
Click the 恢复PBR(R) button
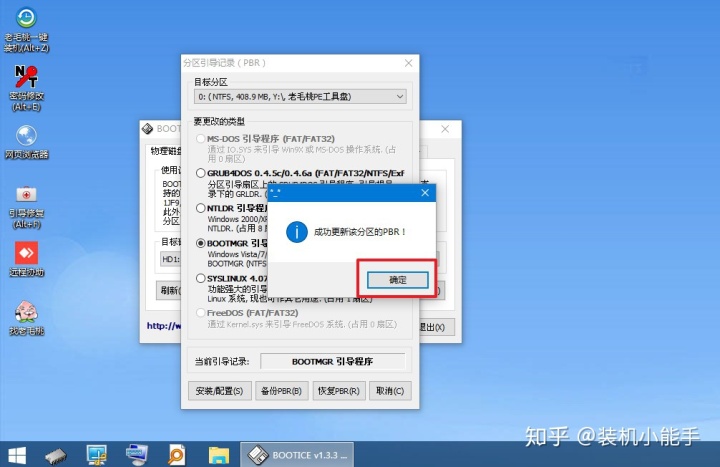click(338, 391)
